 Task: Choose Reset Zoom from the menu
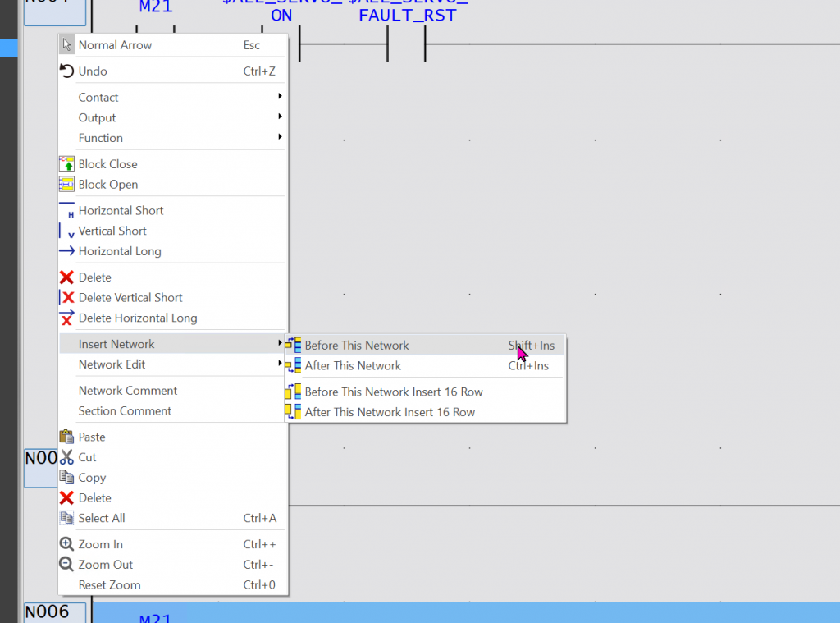[x=172, y=585]
